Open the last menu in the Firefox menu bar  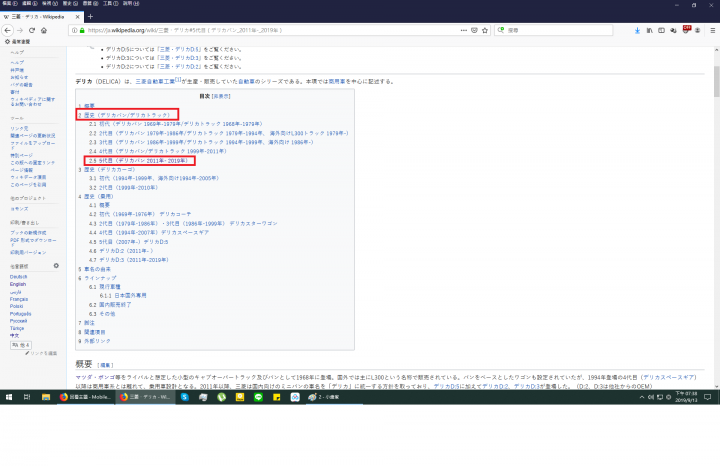click(131, 3)
